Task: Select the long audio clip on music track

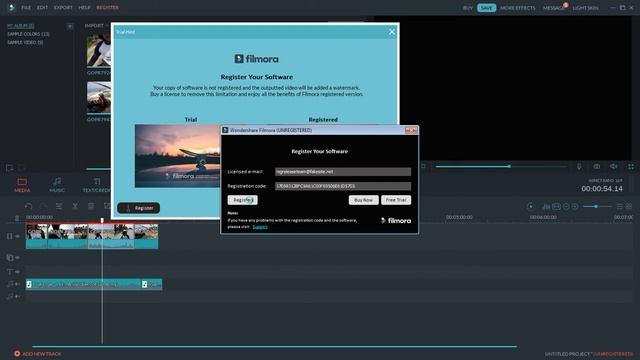Action: pyautogui.click(x=84, y=284)
